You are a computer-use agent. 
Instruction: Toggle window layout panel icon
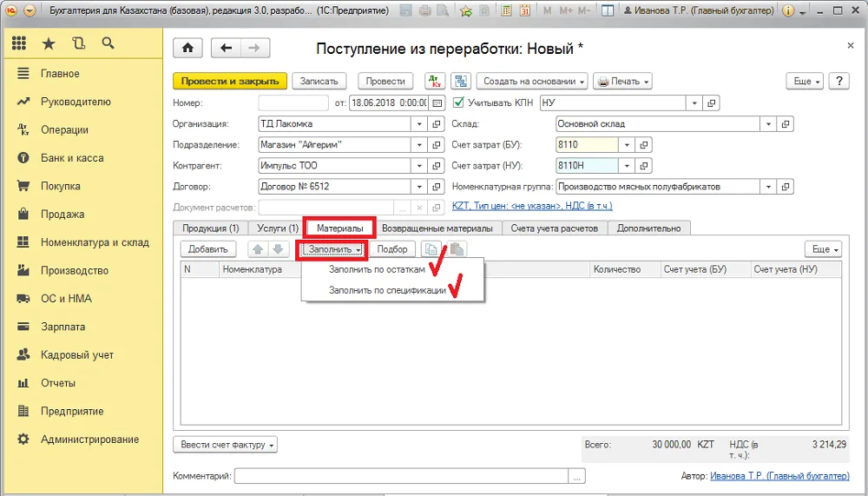608,10
